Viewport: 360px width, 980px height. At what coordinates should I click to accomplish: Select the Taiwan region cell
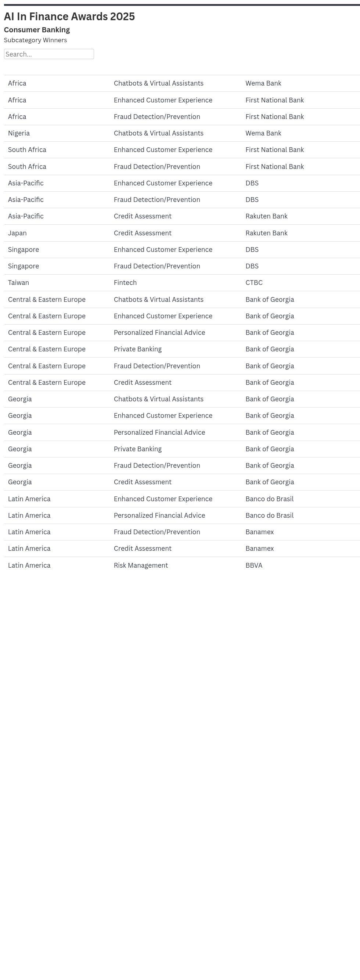pos(18,283)
